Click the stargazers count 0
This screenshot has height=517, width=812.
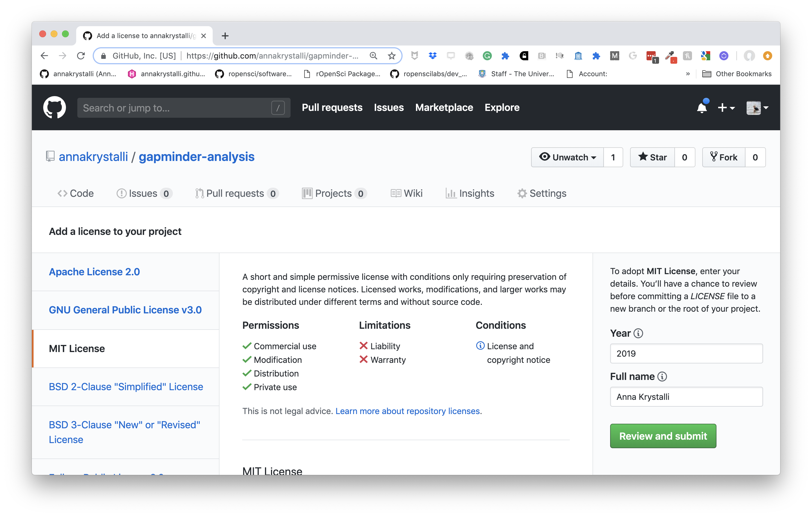click(685, 157)
